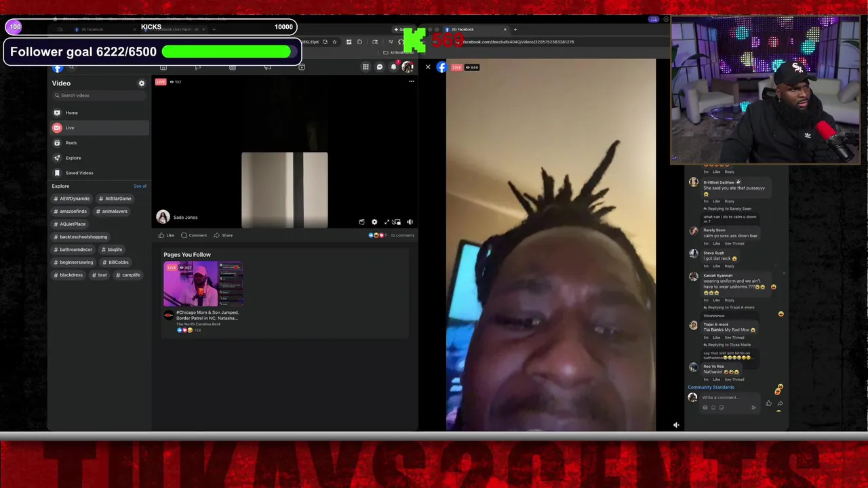868x488 pixels.
Task: Click Facebook logo in video viewer
Action: click(x=441, y=67)
